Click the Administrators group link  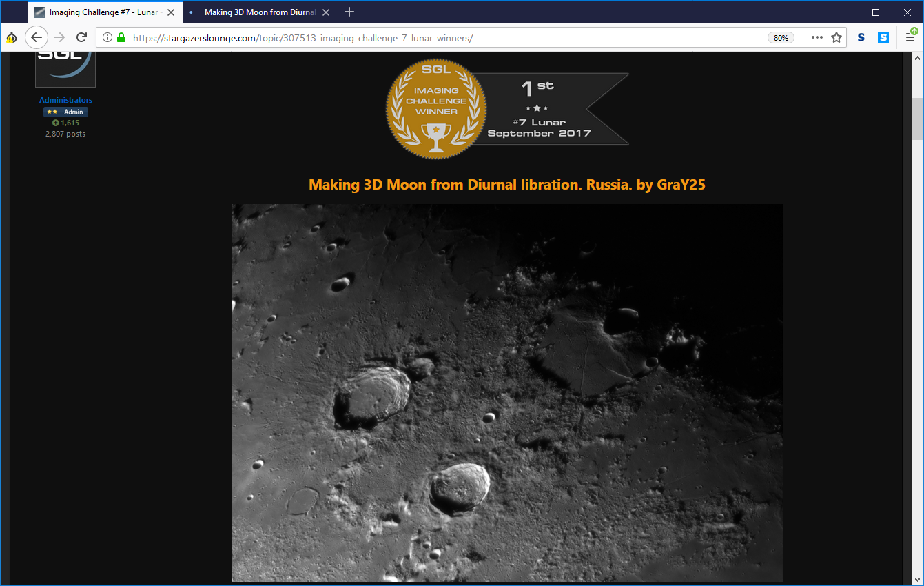65,100
